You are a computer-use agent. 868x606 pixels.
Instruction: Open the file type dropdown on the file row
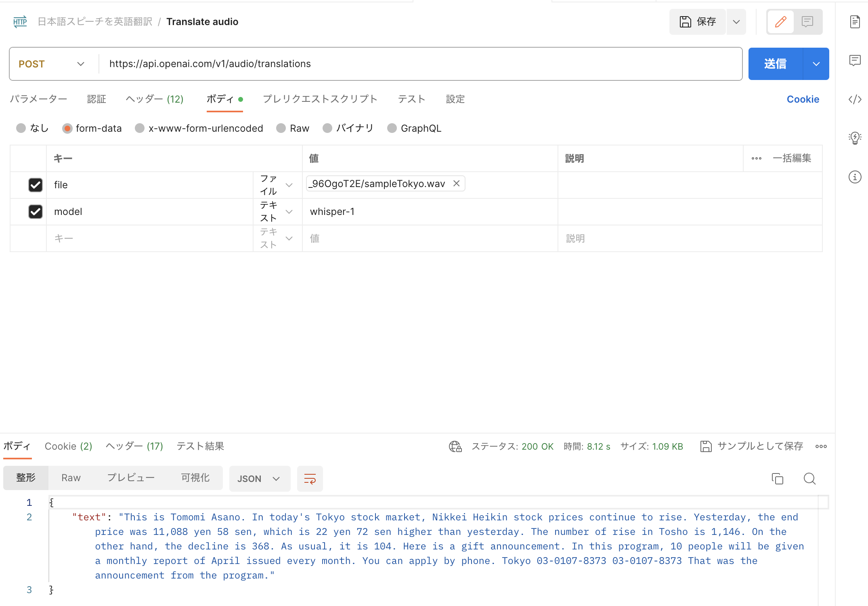coord(289,185)
